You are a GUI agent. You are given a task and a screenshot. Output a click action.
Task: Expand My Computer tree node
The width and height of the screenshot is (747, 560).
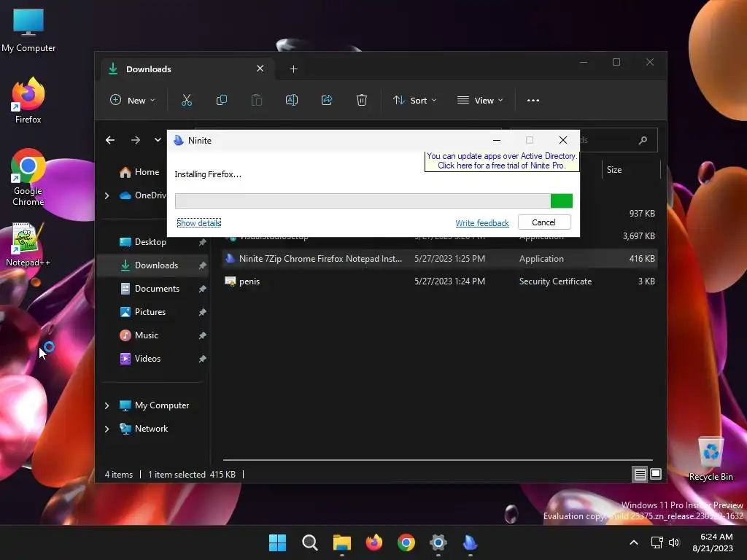(x=107, y=405)
